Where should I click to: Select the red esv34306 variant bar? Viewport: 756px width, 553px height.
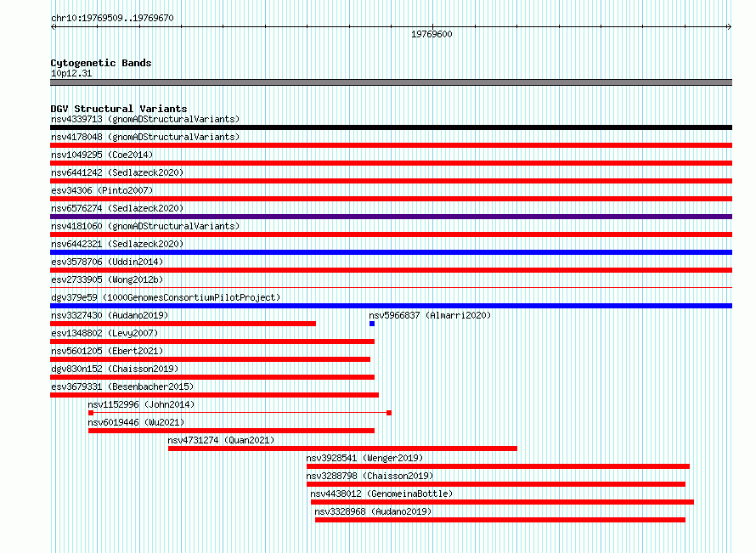pyautogui.click(x=391, y=199)
